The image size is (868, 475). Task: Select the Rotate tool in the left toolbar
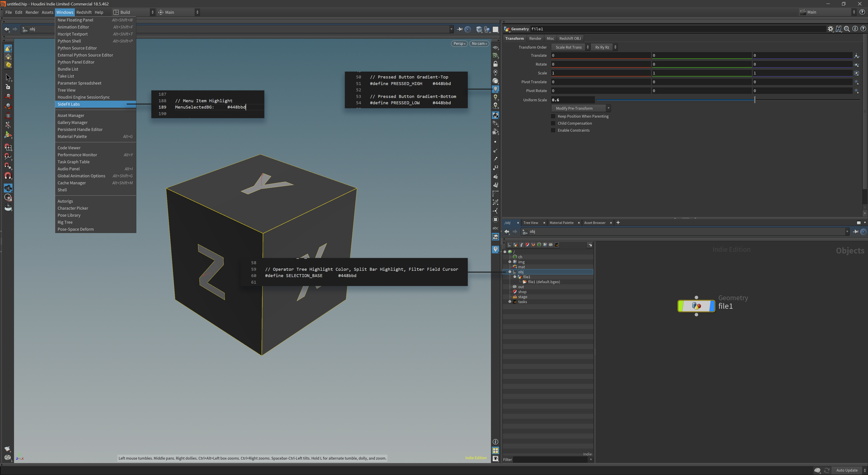pos(8,106)
